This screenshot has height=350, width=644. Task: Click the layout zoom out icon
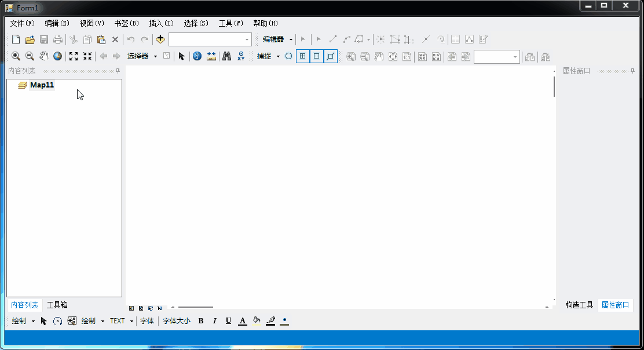365,57
